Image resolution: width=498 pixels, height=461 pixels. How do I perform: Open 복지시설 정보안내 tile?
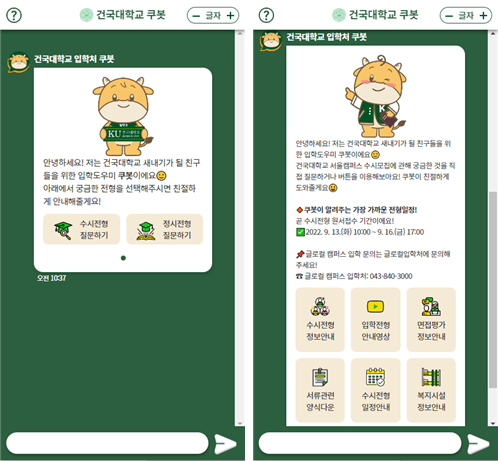(x=431, y=390)
